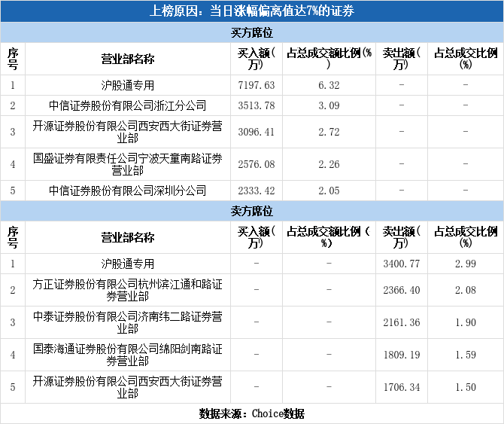Click sell ratio 2.99
Screen dimensions: 504x424
tap(466, 264)
